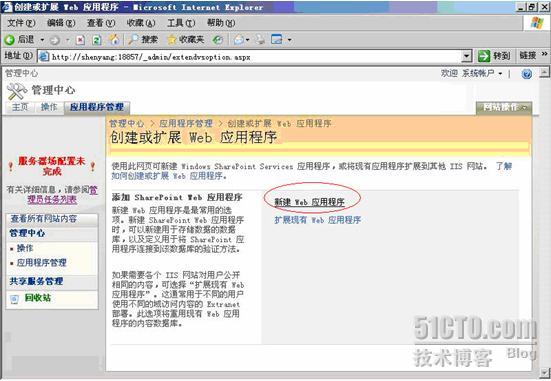Click the IE icon in title bar
This screenshot has height=381, width=551.
tap(7, 7)
